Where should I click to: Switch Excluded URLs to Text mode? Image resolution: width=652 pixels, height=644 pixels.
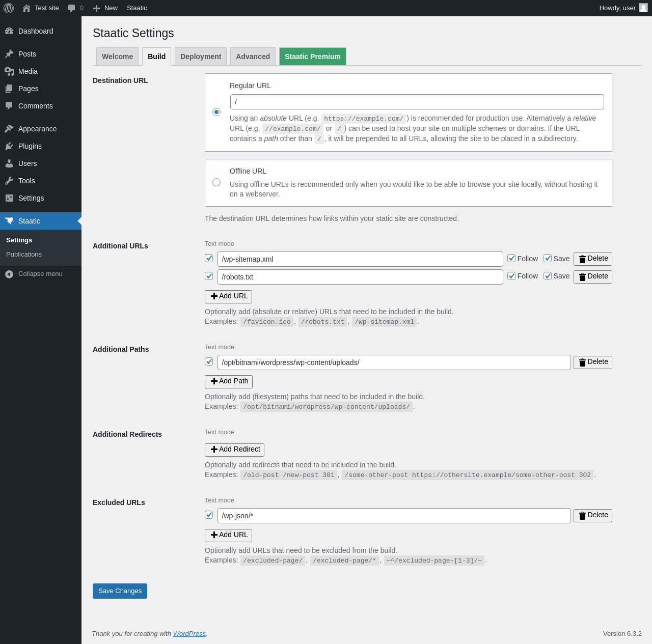pyautogui.click(x=220, y=500)
